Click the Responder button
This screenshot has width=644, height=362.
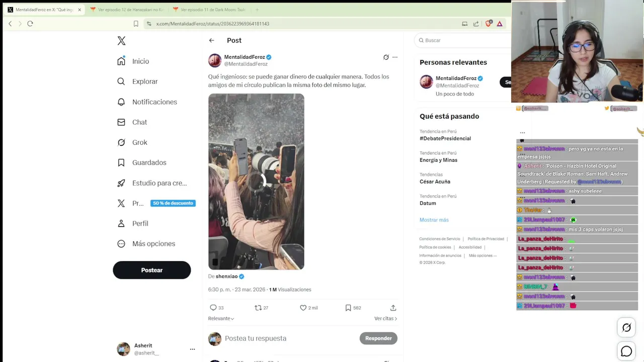point(378,338)
